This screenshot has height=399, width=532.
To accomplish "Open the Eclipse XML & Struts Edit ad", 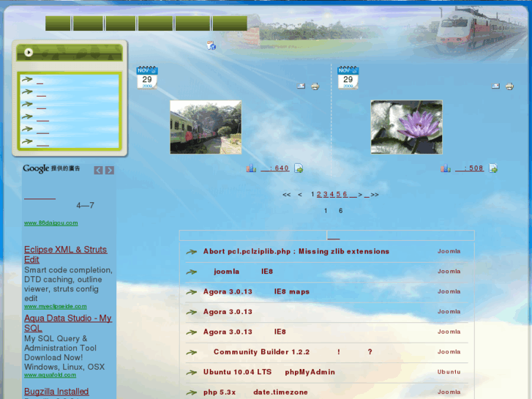I will (65, 254).
